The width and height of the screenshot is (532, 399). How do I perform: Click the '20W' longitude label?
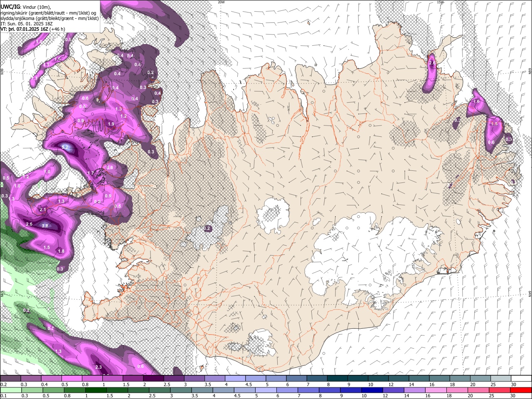pyautogui.click(x=221, y=2)
